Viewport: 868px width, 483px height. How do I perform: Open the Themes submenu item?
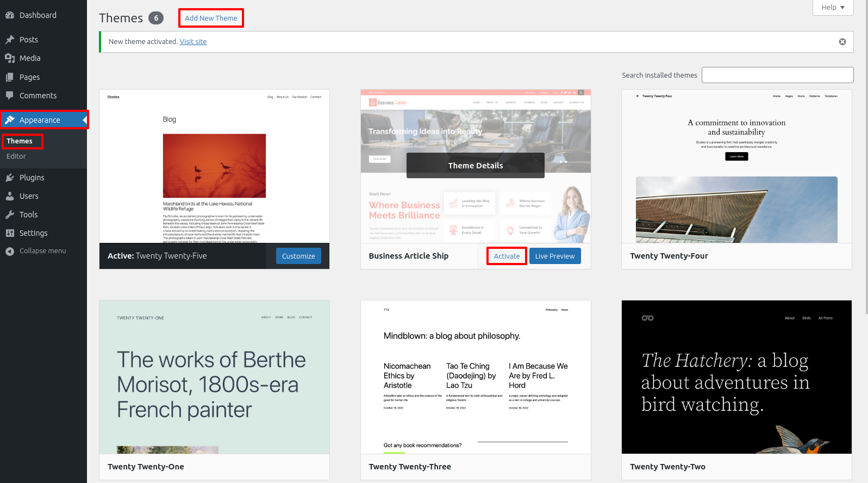(20, 141)
